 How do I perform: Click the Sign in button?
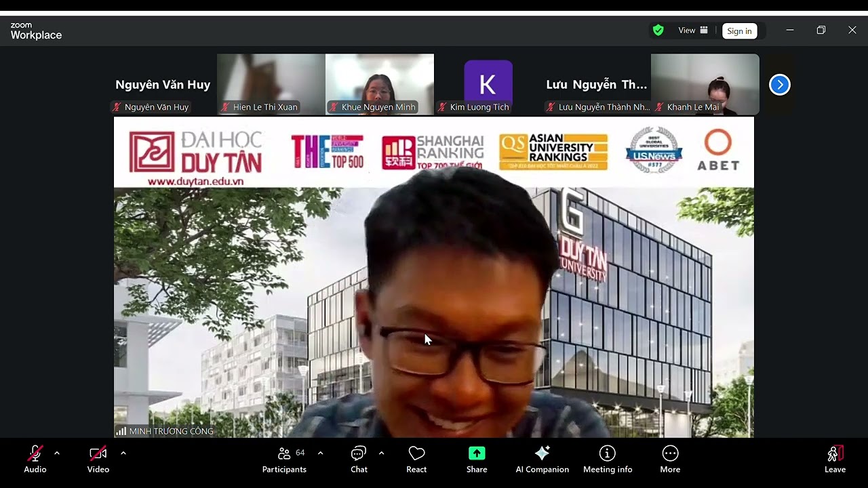(x=739, y=30)
